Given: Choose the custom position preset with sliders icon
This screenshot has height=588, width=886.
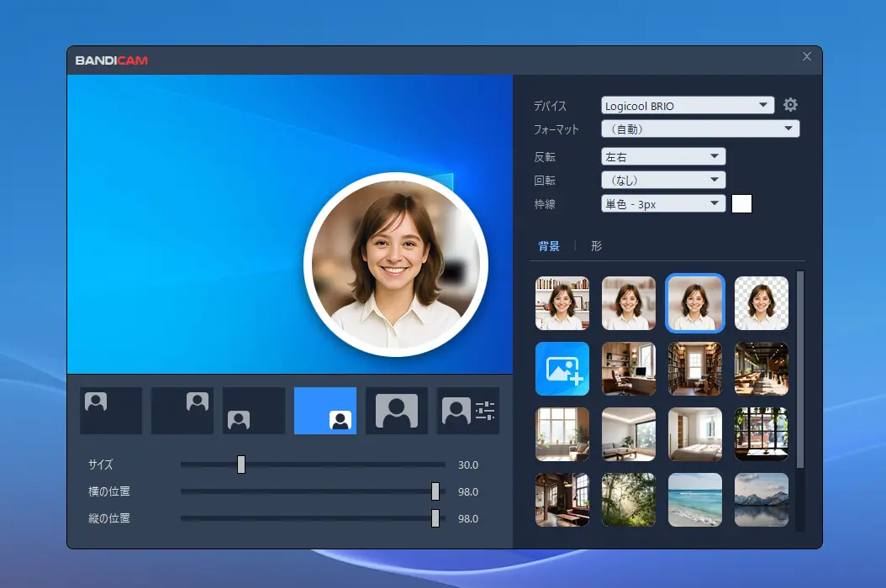Looking at the screenshot, I should click(468, 411).
